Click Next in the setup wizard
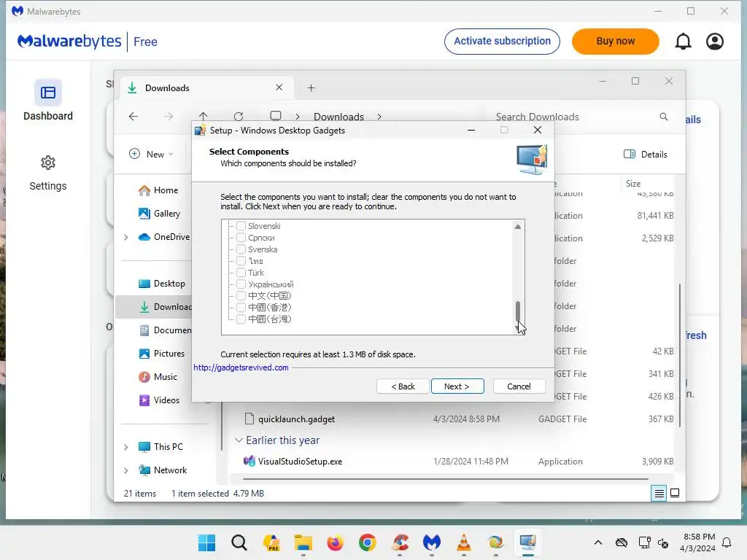This screenshot has height=560, width=747. tap(457, 386)
